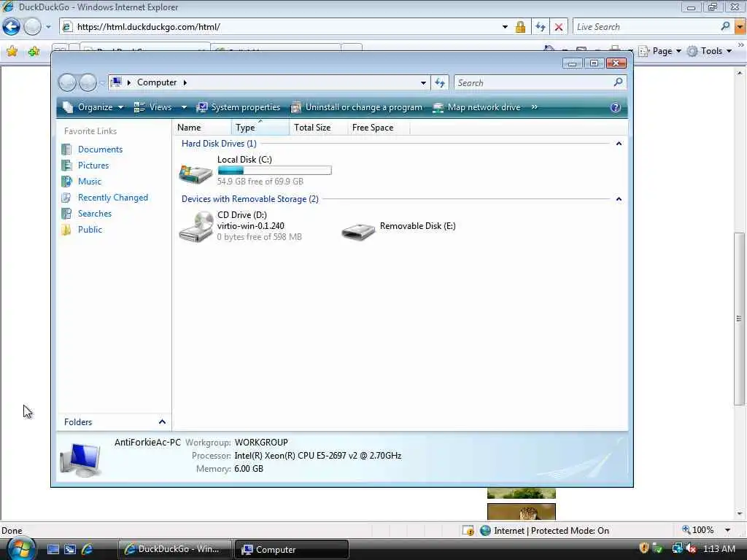Open the Recently Changed link

(x=113, y=198)
